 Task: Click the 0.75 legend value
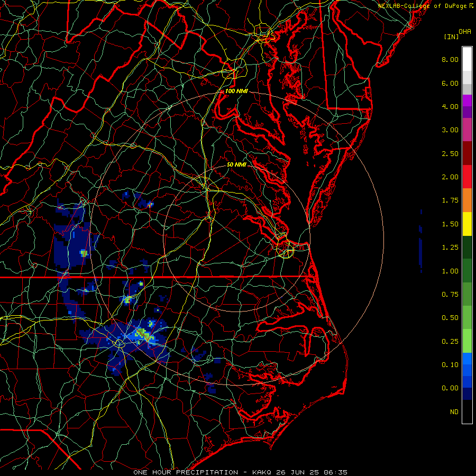coord(450,295)
